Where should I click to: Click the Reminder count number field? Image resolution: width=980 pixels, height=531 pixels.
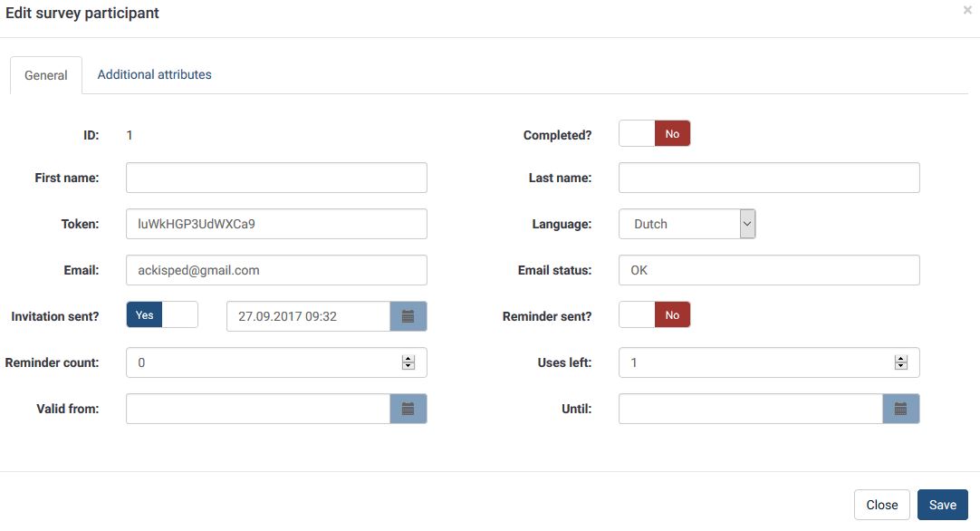pos(276,362)
